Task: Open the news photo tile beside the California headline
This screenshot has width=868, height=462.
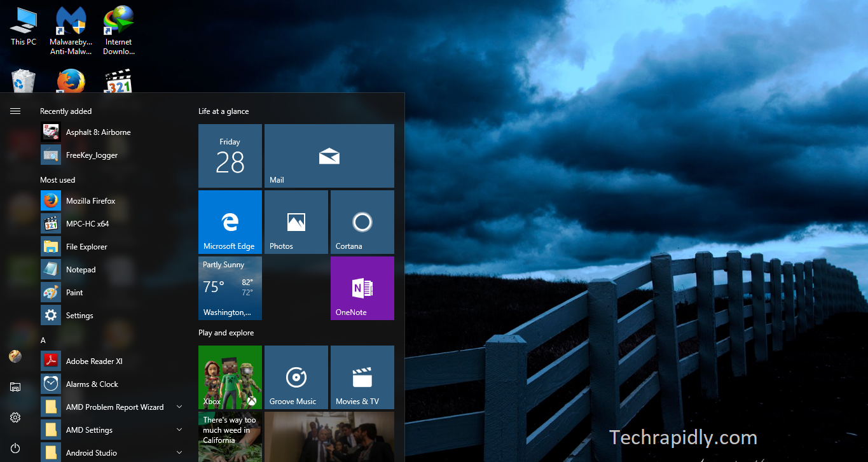Action: tap(329, 437)
